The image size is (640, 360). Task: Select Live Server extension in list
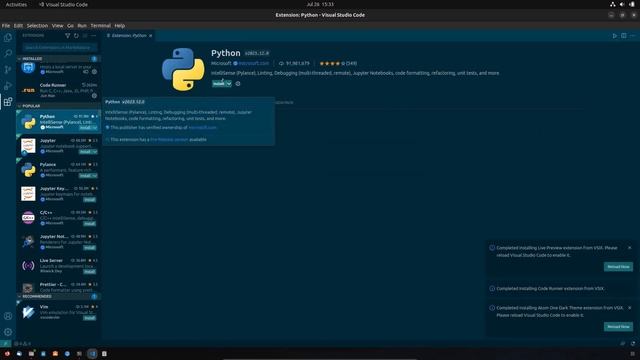(58, 266)
